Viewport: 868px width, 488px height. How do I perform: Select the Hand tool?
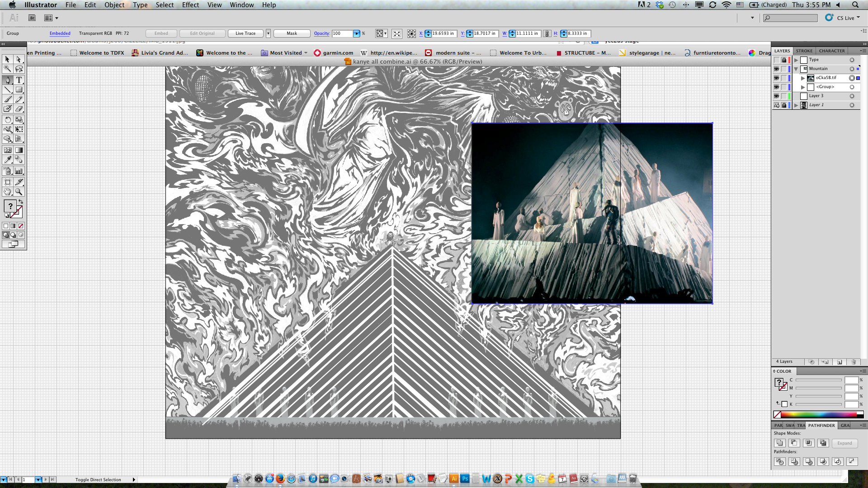click(x=8, y=192)
